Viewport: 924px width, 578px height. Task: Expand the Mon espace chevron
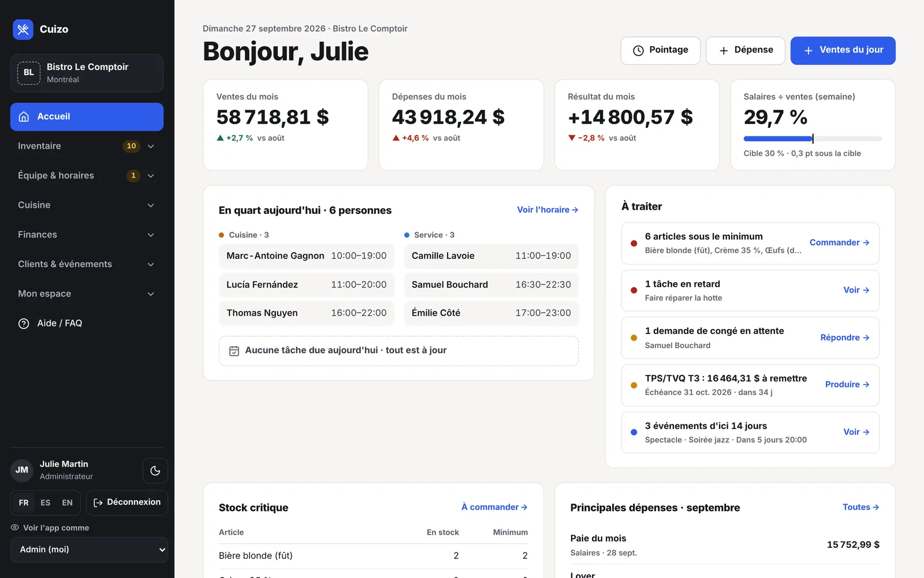[x=151, y=294]
